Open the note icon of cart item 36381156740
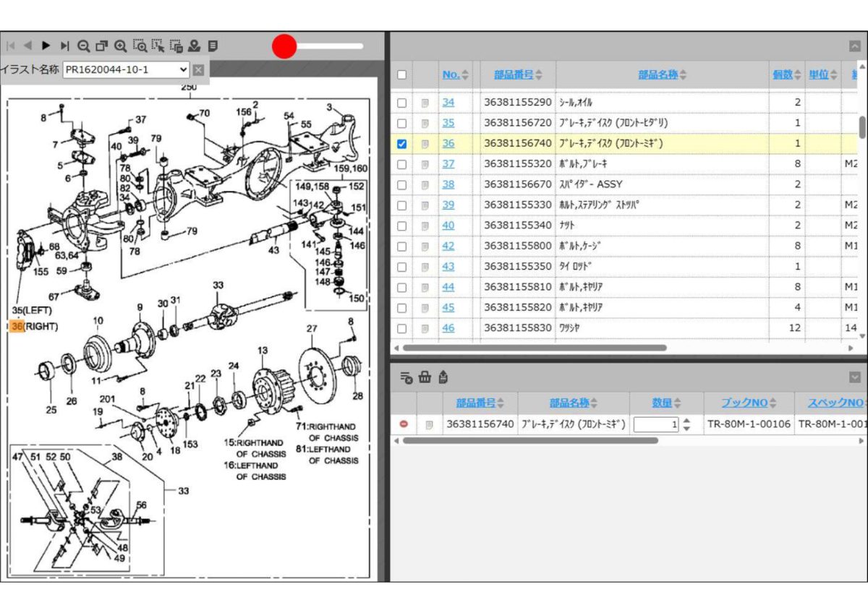This screenshot has width=868, height=613. point(429,424)
